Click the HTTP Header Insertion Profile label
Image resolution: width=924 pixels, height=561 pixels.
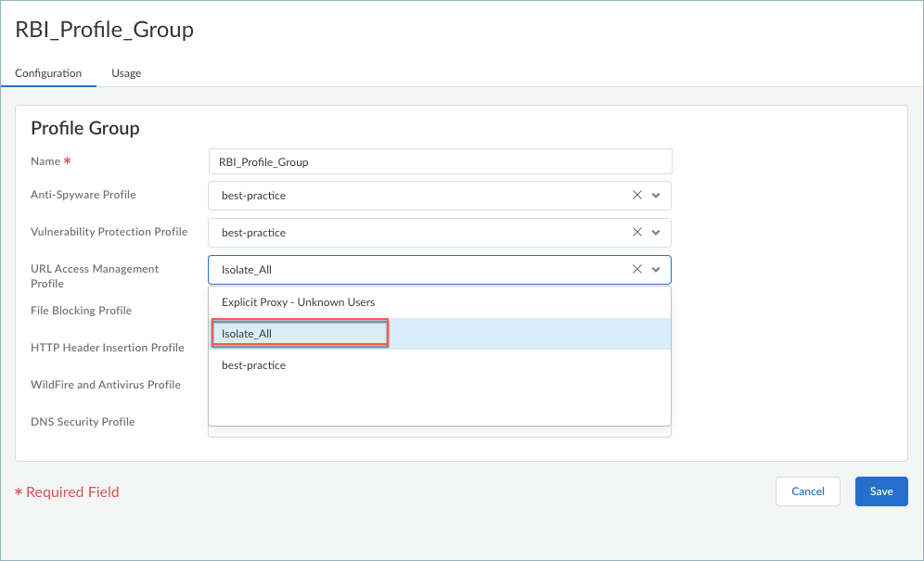[107, 348]
